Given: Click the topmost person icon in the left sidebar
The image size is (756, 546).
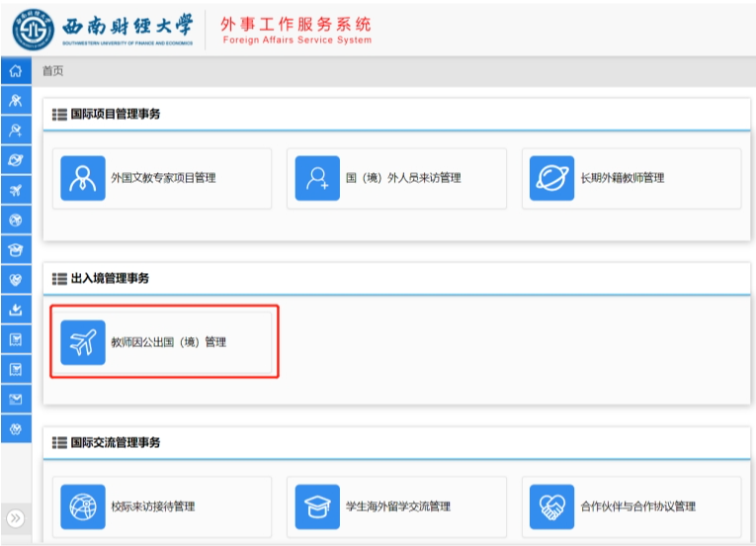Looking at the screenshot, I should tap(15, 101).
